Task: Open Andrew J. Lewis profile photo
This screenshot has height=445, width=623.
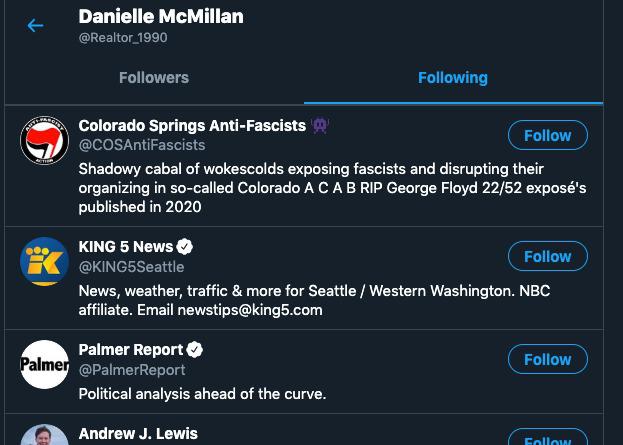Action: pos(44,436)
